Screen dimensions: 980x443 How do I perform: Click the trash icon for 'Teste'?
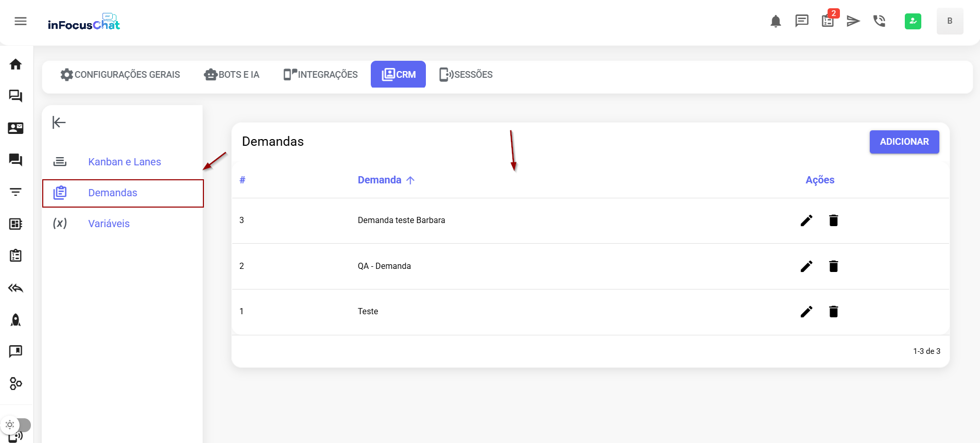[x=833, y=312]
